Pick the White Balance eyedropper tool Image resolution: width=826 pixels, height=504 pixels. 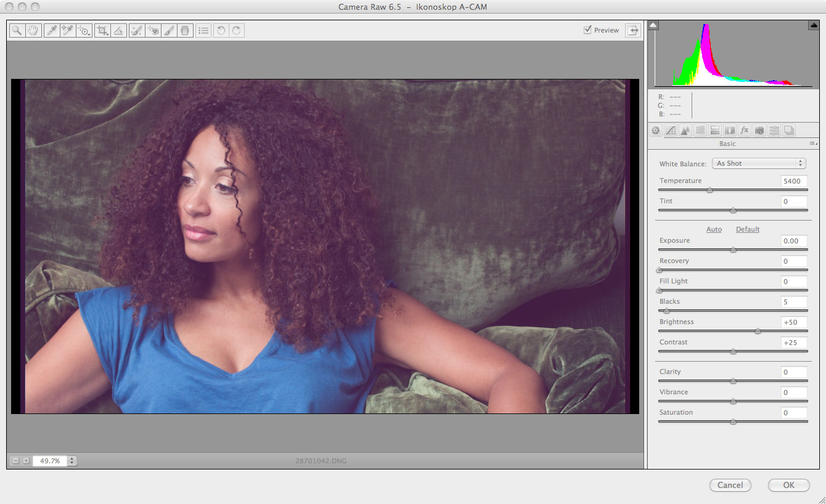[52, 30]
